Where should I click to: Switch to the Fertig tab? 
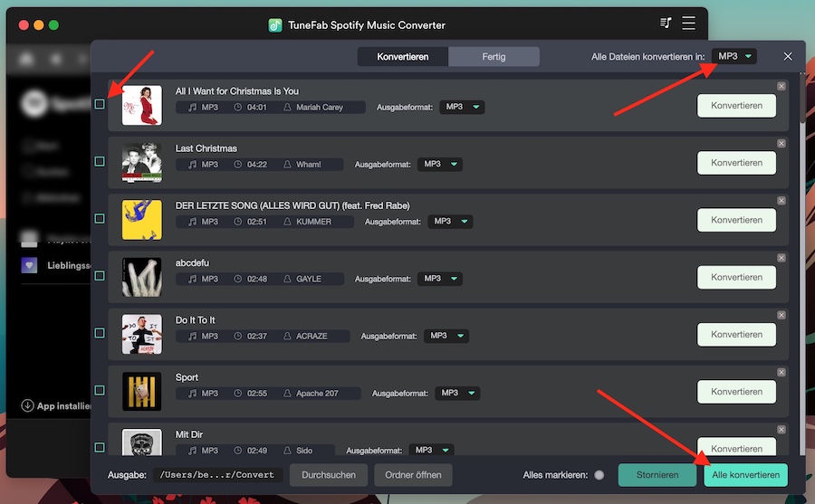click(494, 57)
